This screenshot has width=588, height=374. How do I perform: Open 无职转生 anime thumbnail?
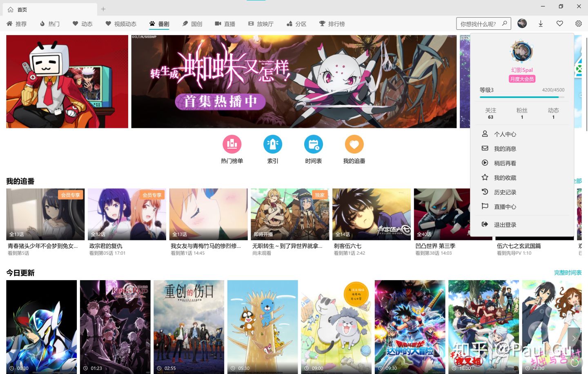pyautogui.click(x=290, y=214)
